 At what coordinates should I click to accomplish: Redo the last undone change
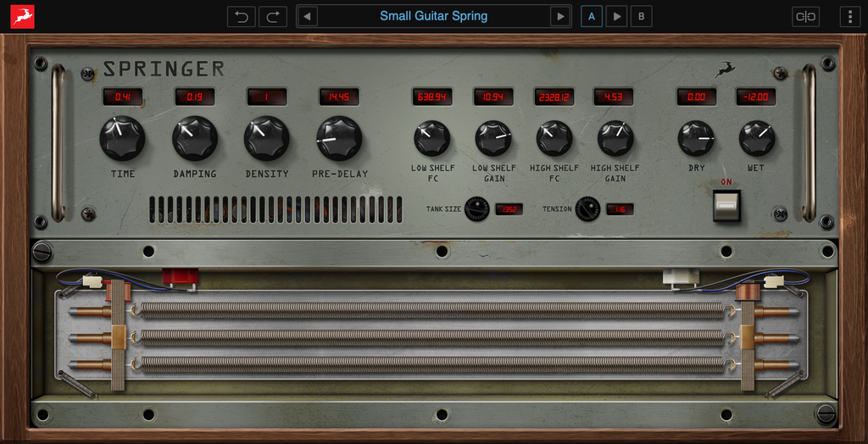[x=273, y=16]
